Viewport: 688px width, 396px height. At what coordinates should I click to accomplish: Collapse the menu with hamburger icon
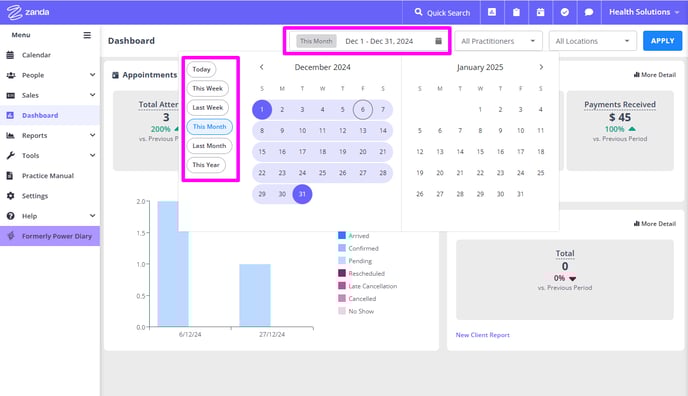[87, 35]
